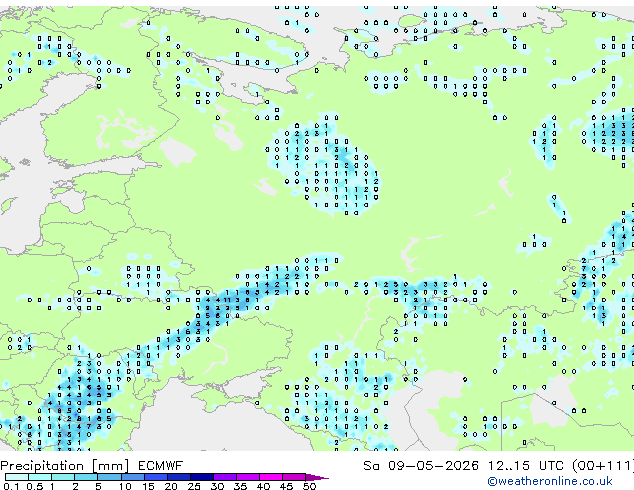The width and height of the screenshot is (634, 490).
Task: Click the '25' legend scale label
Action: tap(194, 486)
